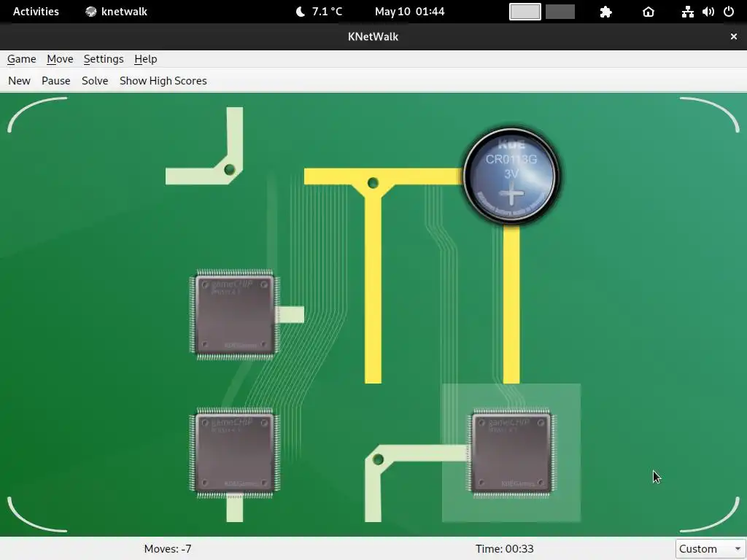
Task: Click the knetwalk app menu in the top bar
Action: 116,12
